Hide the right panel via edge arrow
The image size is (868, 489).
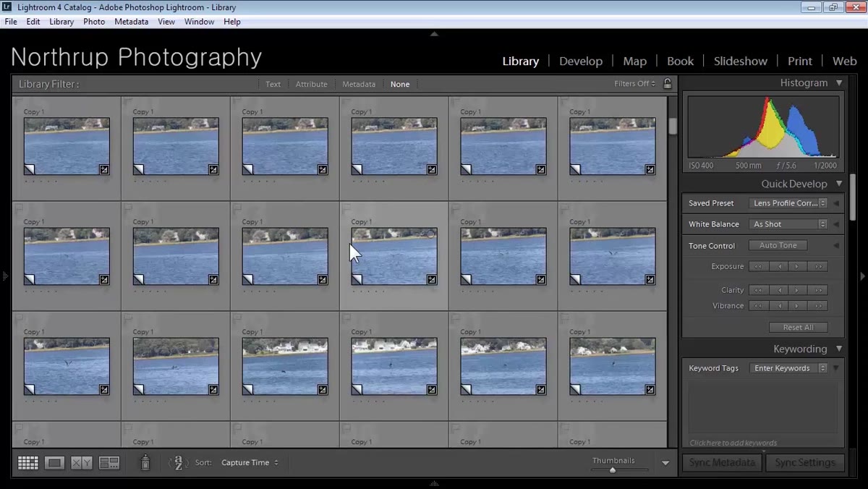coord(862,276)
